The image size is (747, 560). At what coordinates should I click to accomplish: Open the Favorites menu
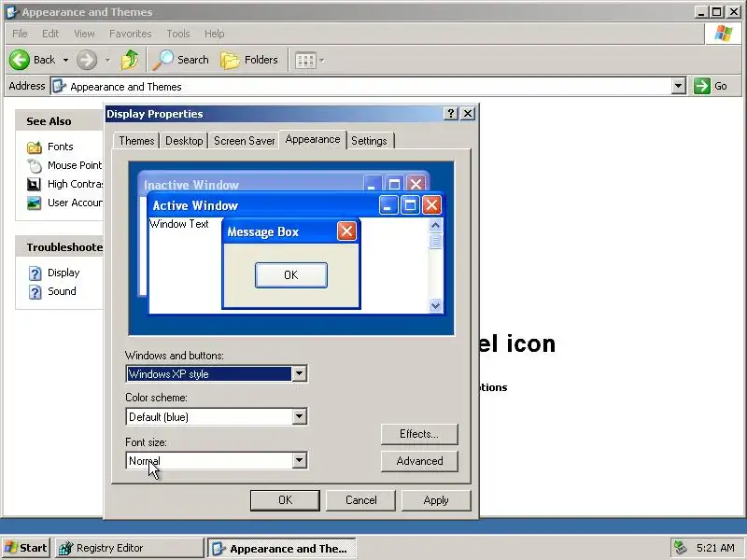(130, 34)
